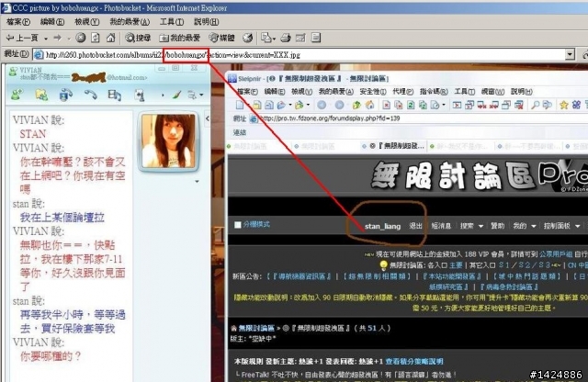
Task: Click the IE Mail toolbar icon
Action: 266,38
